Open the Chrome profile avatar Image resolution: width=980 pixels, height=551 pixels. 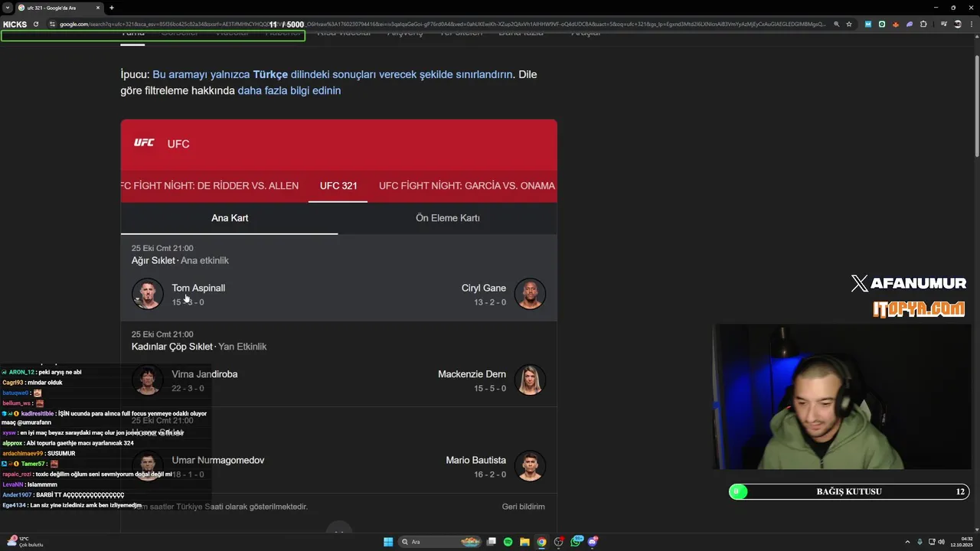(956, 24)
